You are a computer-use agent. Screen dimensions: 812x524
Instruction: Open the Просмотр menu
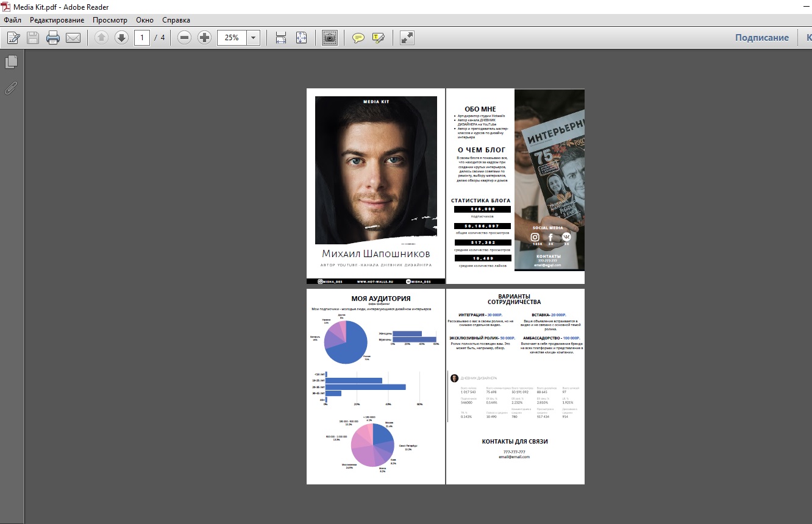point(110,20)
